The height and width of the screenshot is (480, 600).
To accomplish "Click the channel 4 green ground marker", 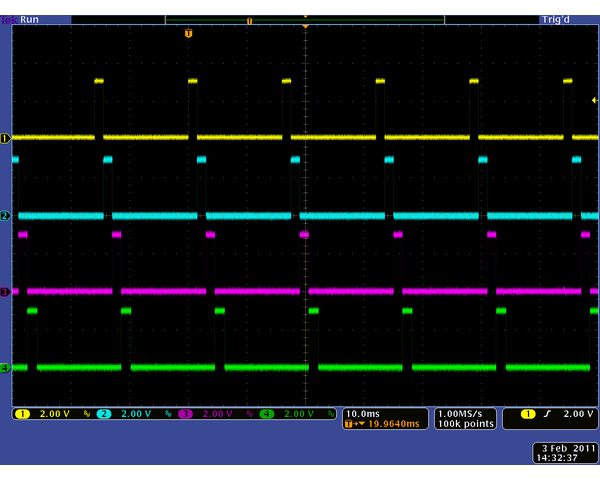I will point(5,368).
